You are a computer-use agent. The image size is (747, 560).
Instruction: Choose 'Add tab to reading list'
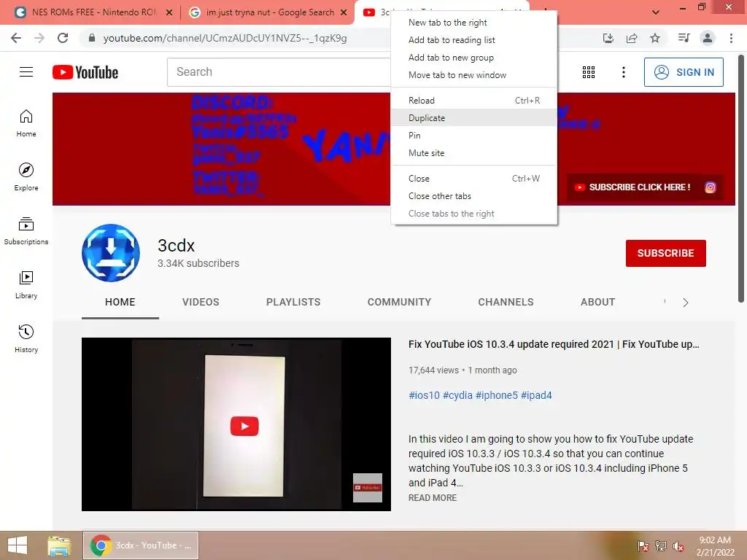click(x=474, y=40)
